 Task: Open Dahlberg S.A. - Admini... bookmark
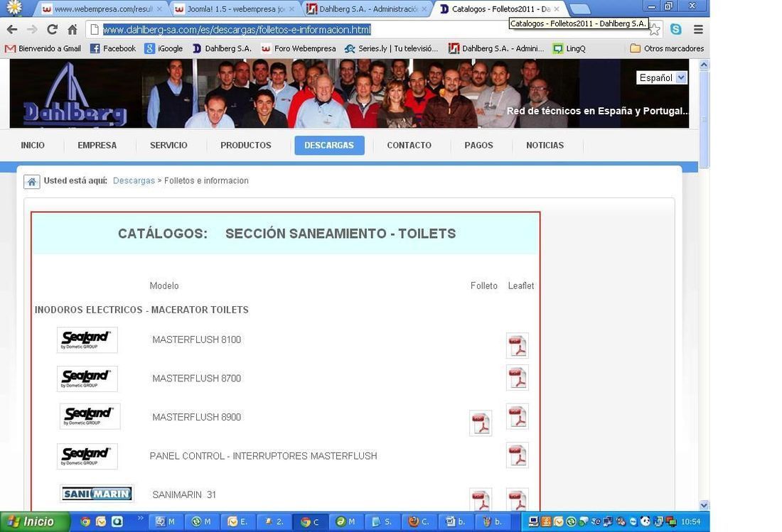[x=496, y=48]
